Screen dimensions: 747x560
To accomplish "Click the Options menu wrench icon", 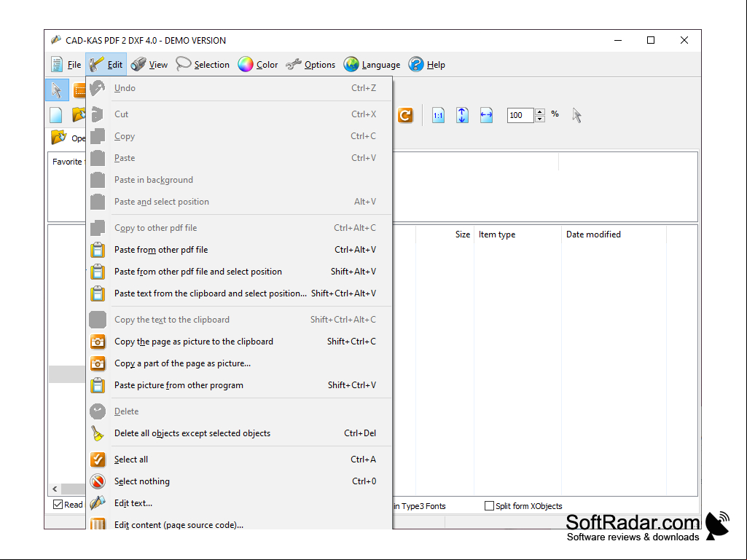I will pyautogui.click(x=294, y=64).
